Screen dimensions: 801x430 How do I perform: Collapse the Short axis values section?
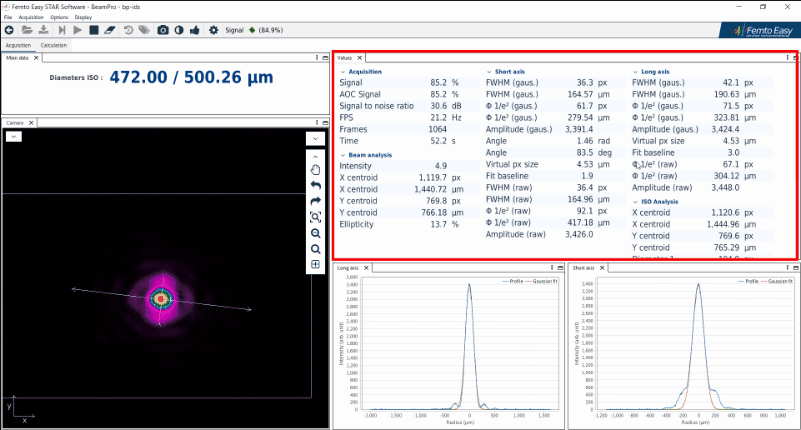(489, 72)
